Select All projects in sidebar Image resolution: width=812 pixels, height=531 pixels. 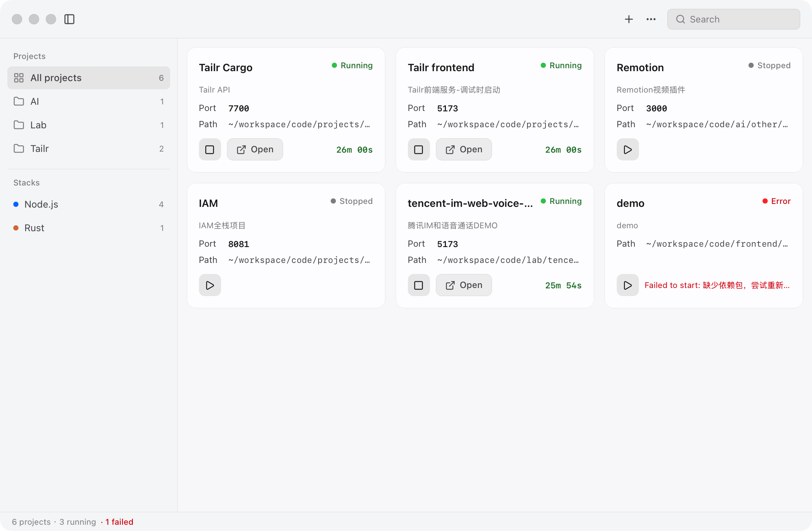[89, 78]
